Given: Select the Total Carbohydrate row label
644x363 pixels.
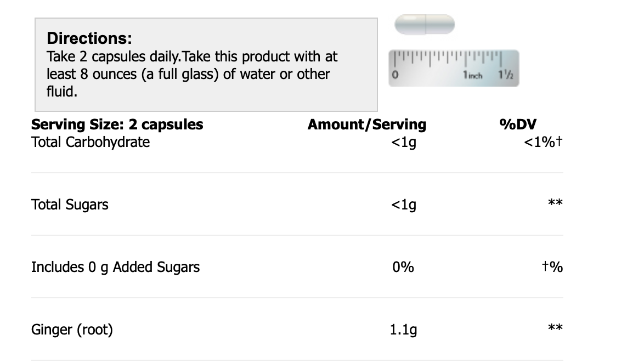Looking at the screenshot, I should [91, 142].
